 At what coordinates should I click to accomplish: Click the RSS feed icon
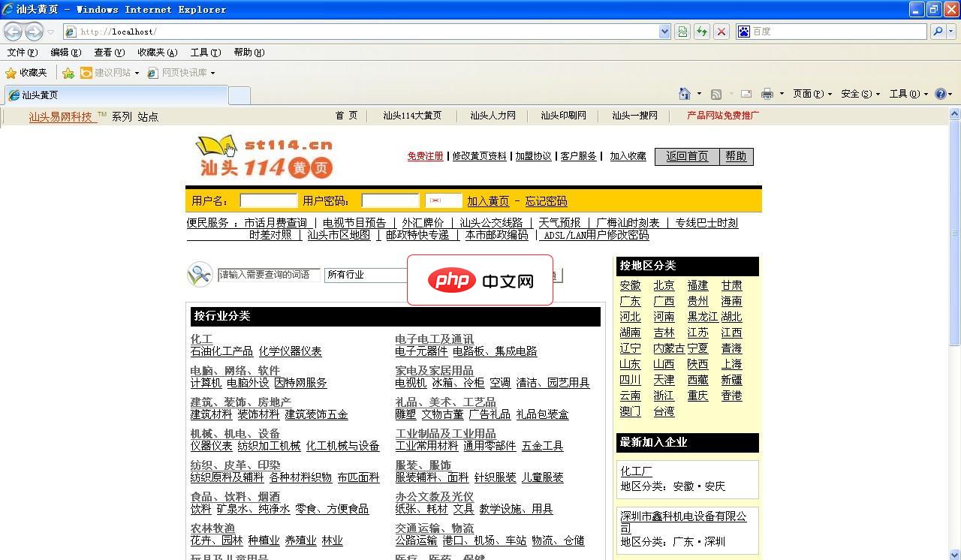tap(715, 93)
